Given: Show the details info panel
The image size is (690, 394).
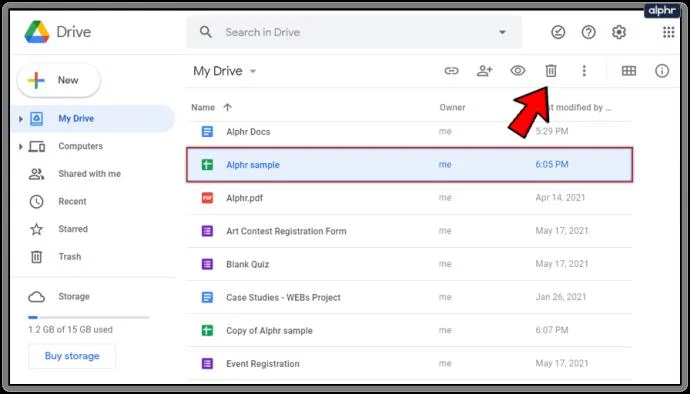Looking at the screenshot, I should 662,71.
